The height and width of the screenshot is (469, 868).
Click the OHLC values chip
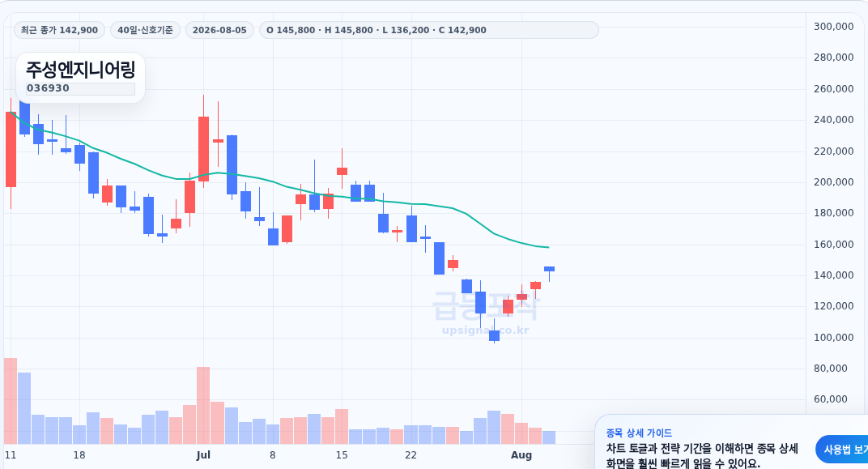coord(428,30)
